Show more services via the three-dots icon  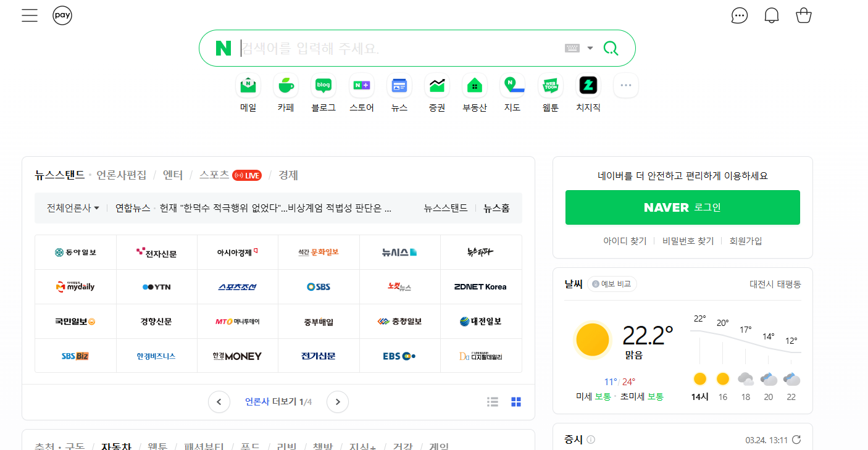[626, 85]
